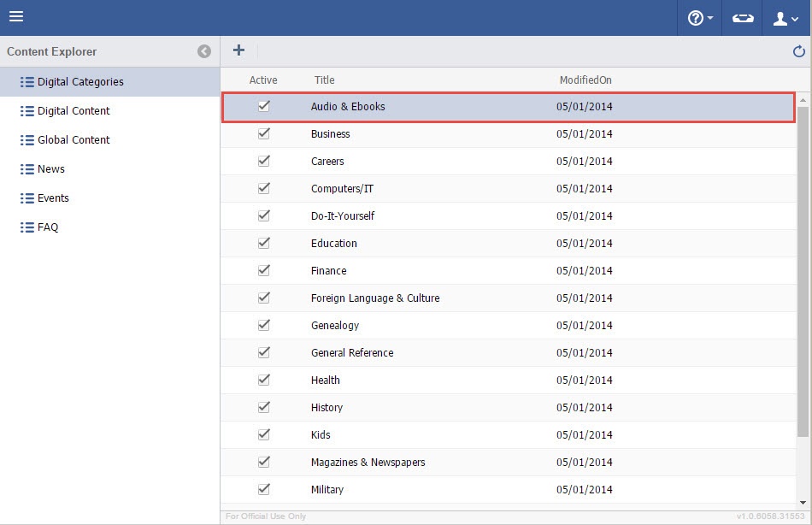This screenshot has height=525, width=812.
Task: Uncheck Active for Computers/IT
Action: pos(264,188)
